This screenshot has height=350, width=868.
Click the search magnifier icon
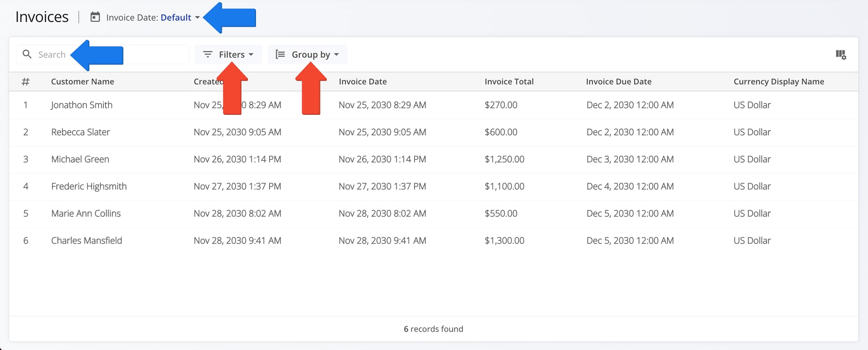[x=27, y=54]
